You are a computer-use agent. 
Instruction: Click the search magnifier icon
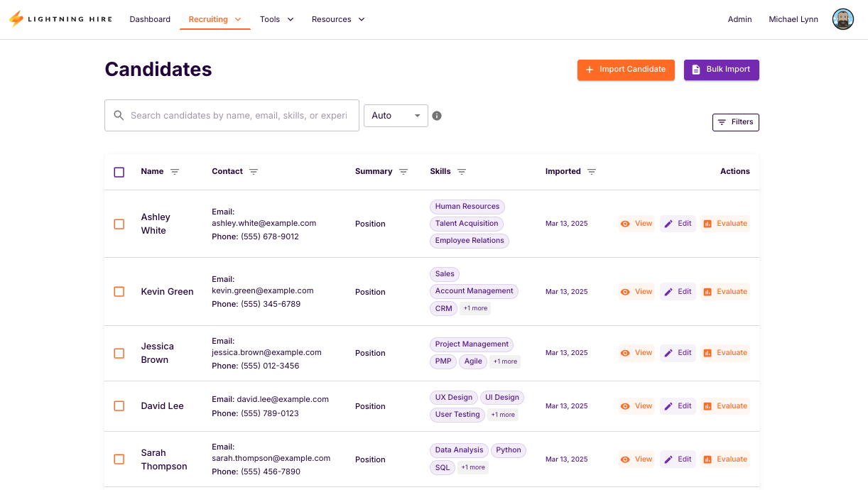(x=119, y=115)
